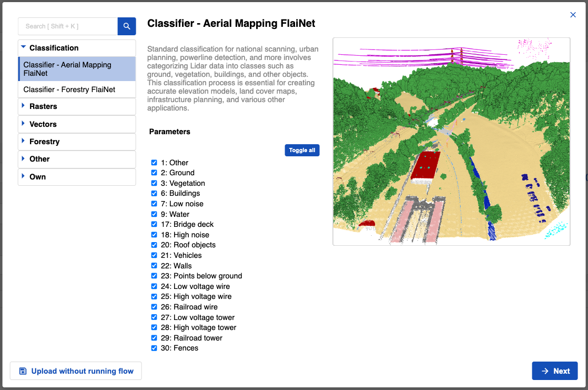Expand the Rasters section

(77, 107)
